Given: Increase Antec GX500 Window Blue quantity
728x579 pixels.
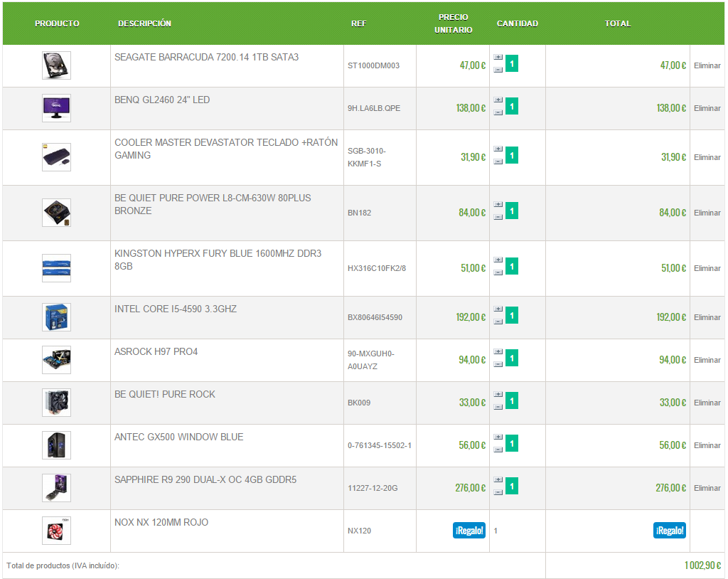Looking at the screenshot, I should tap(498, 437).
